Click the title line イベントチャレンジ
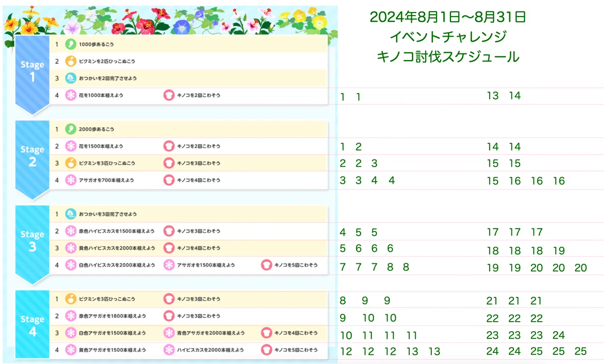The width and height of the screenshot is (604, 364). pos(448,37)
